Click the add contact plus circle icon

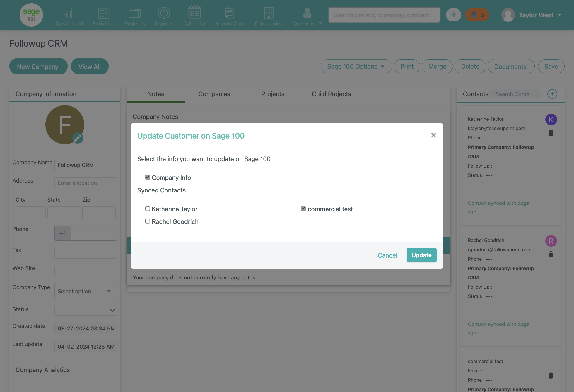point(552,94)
